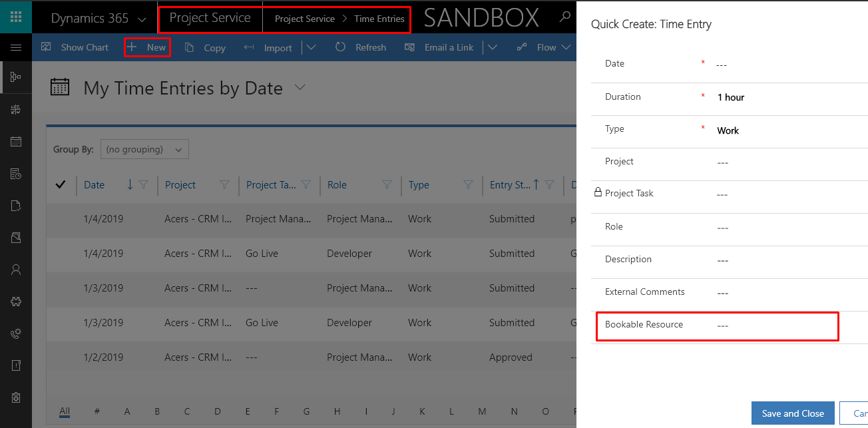Open filter for Date column
This screenshot has height=428, width=868.
click(143, 185)
